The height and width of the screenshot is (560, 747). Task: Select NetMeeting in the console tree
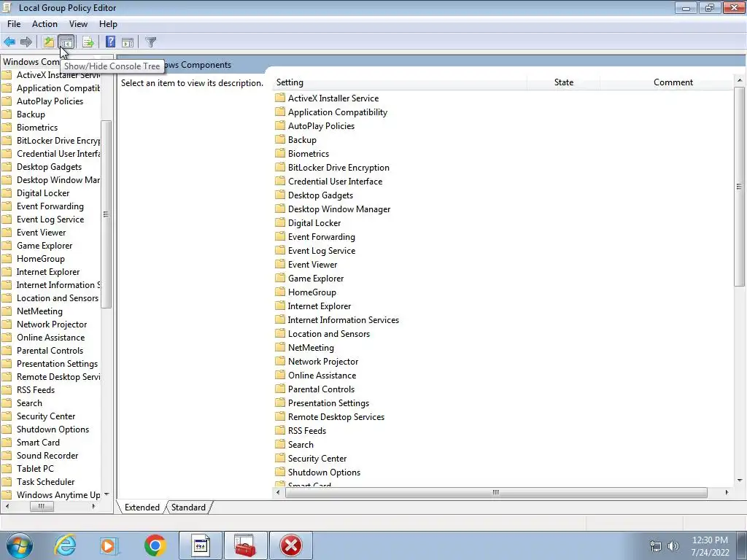[x=39, y=311]
